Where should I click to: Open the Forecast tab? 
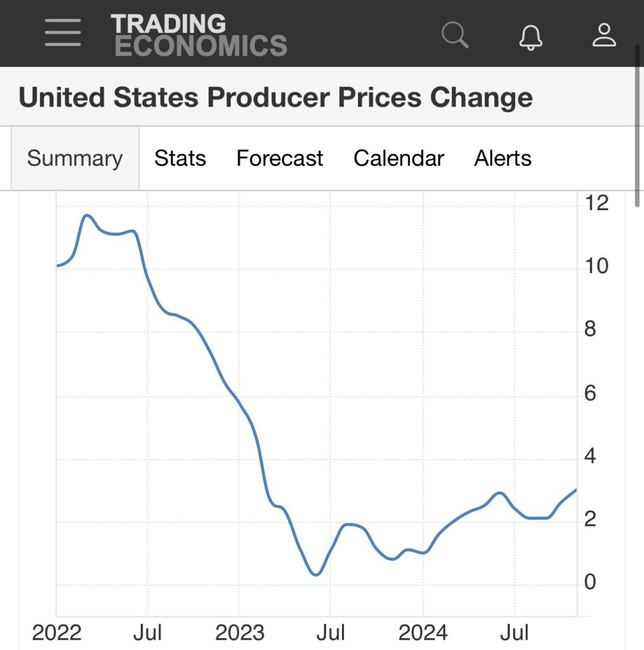(280, 158)
